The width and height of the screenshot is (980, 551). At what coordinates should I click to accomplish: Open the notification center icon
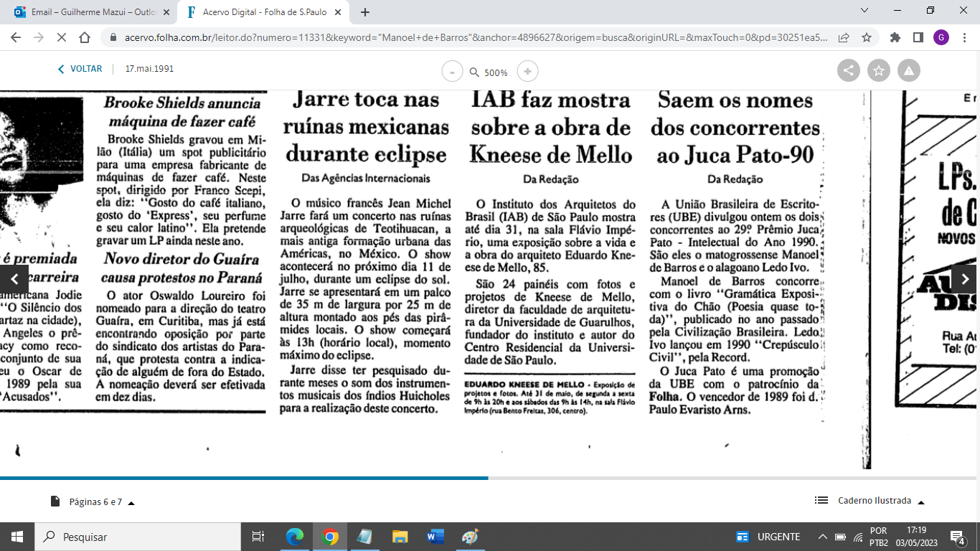[x=957, y=537]
